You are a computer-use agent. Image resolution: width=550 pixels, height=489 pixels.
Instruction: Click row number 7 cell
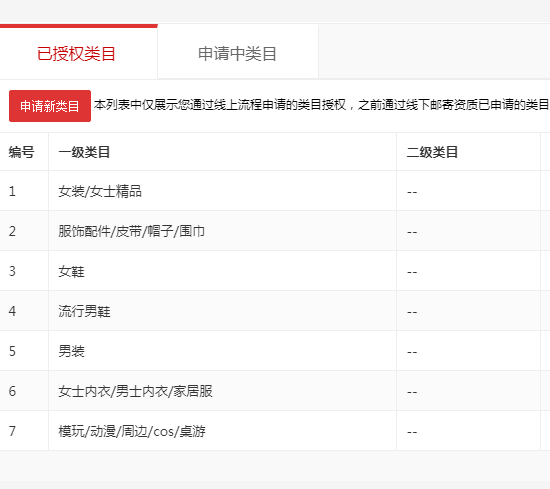24,431
